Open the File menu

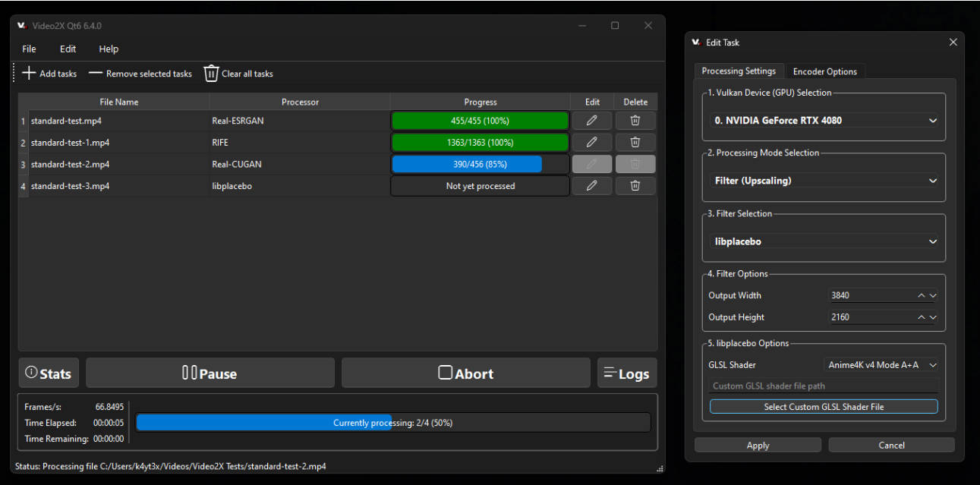click(29, 49)
